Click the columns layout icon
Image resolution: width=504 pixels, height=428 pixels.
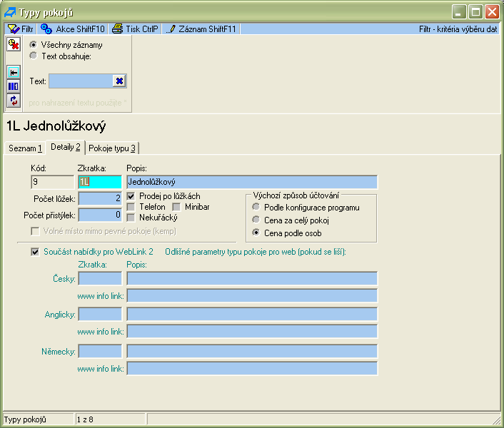(x=14, y=86)
